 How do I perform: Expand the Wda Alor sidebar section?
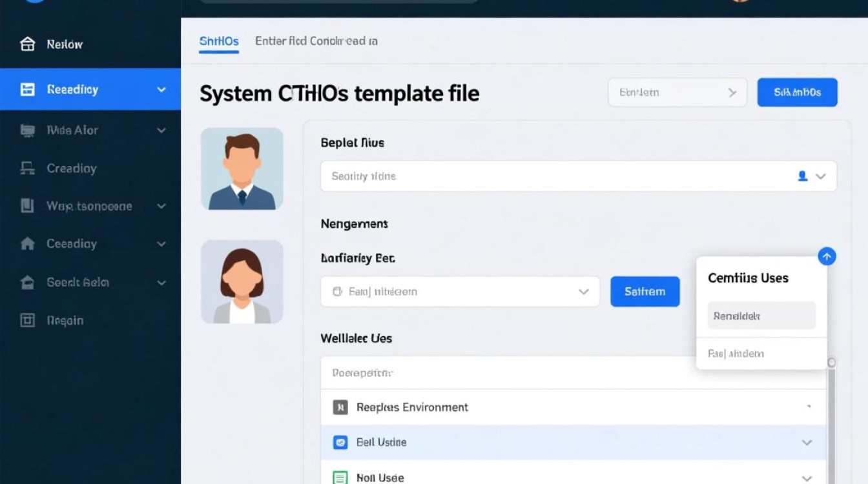(x=161, y=130)
